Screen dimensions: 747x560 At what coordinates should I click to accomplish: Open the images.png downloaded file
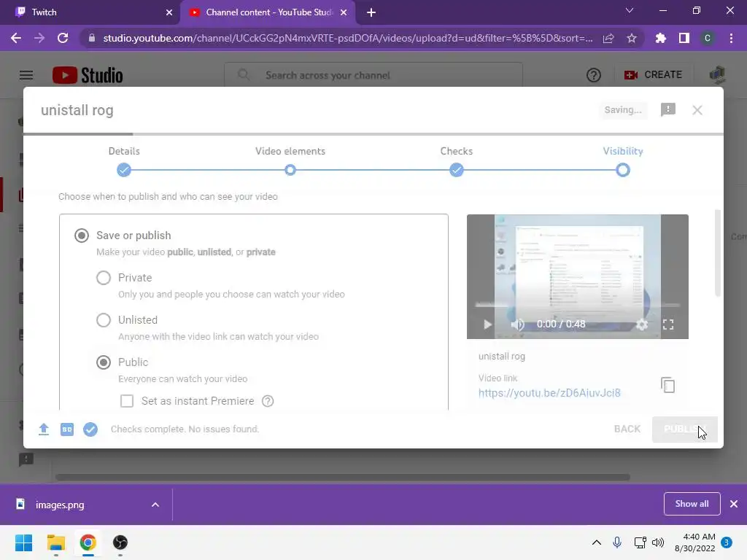60,505
